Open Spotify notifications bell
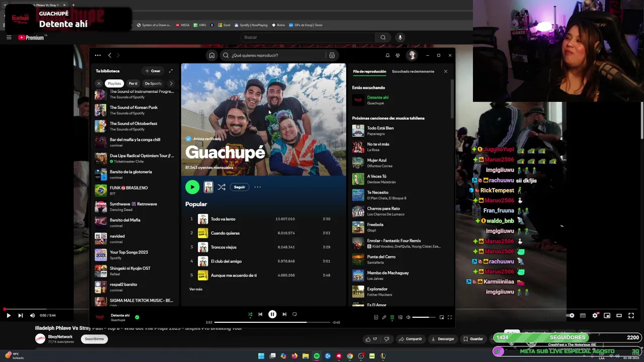This screenshot has width=644, height=362. [x=387, y=55]
